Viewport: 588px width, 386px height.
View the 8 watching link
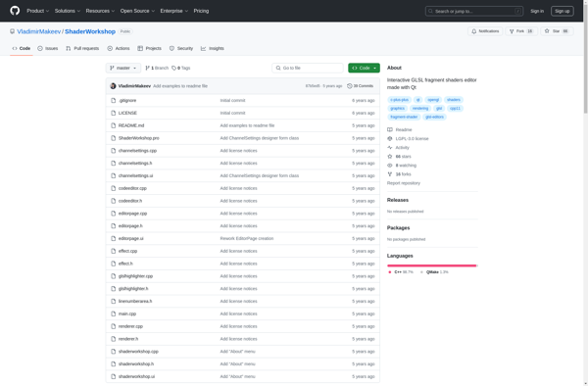tap(402, 166)
